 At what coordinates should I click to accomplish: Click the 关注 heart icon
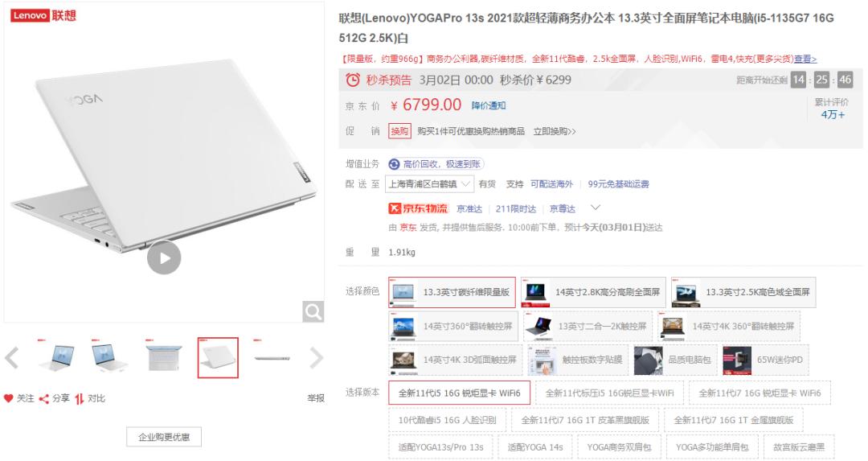pyautogui.click(x=8, y=398)
